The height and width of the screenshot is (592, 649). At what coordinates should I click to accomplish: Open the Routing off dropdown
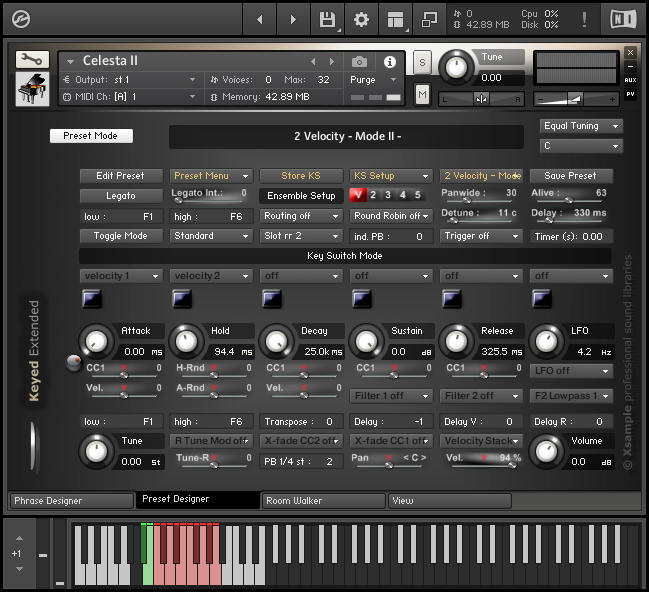click(301, 216)
